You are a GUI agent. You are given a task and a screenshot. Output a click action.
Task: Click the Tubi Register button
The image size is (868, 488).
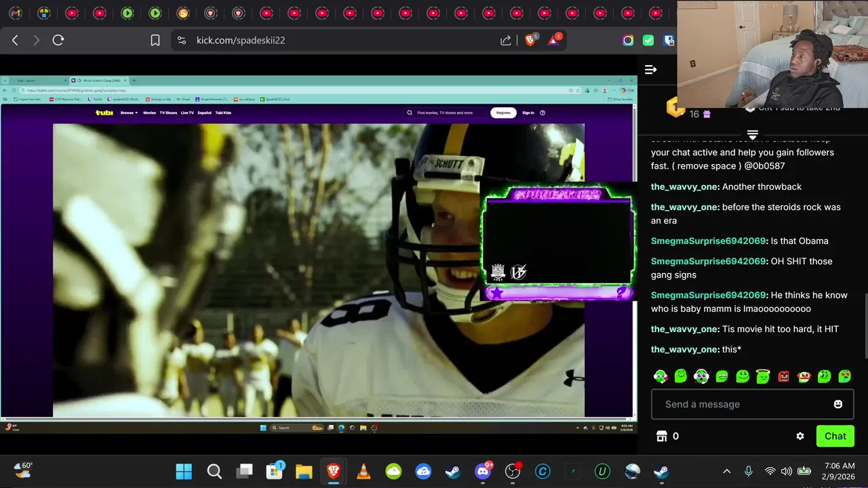(x=503, y=113)
